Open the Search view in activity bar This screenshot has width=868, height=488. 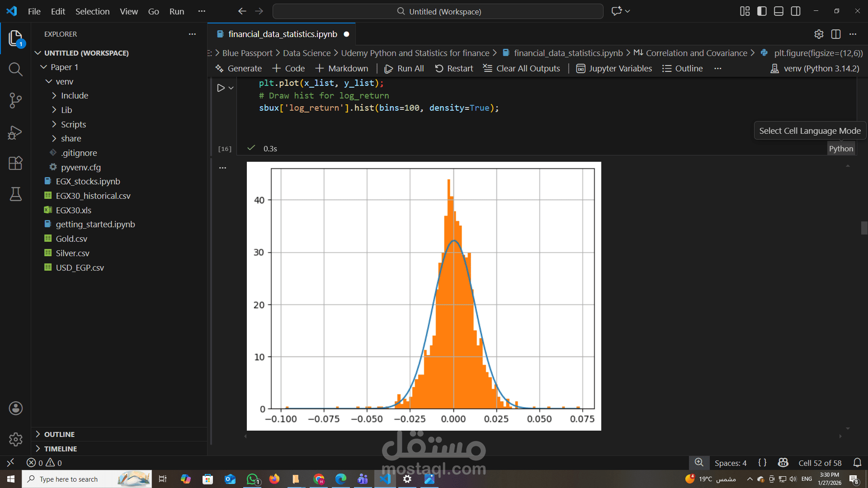15,69
